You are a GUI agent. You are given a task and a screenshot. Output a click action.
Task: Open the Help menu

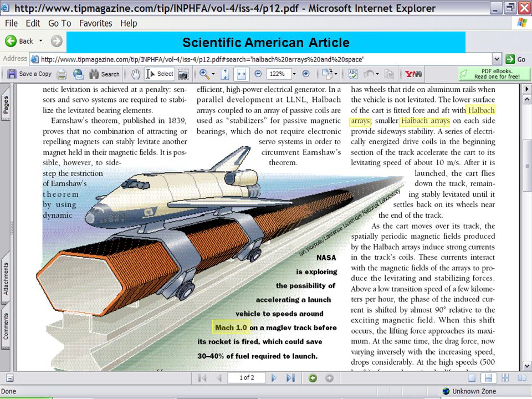129,23
